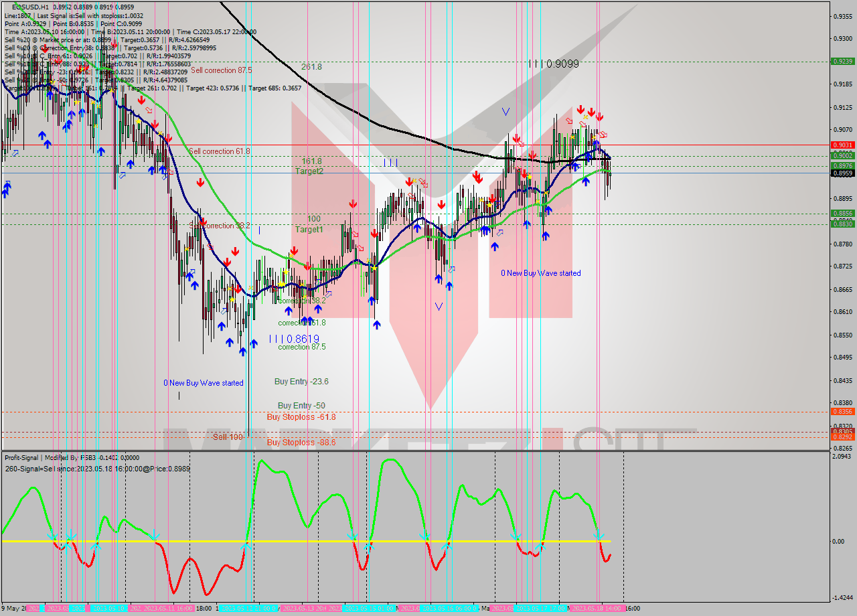Select the '161.8' green level label
857x616 pixels.
[311, 161]
